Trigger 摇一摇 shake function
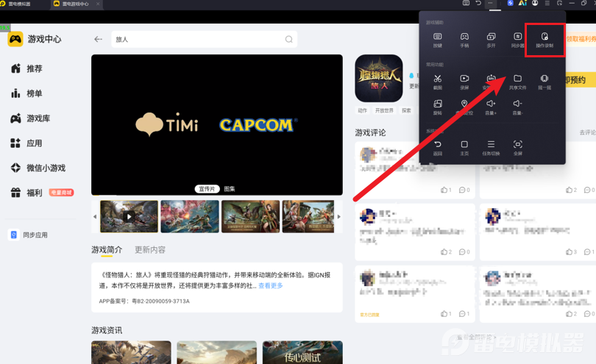596x364 pixels. [x=544, y=82]
